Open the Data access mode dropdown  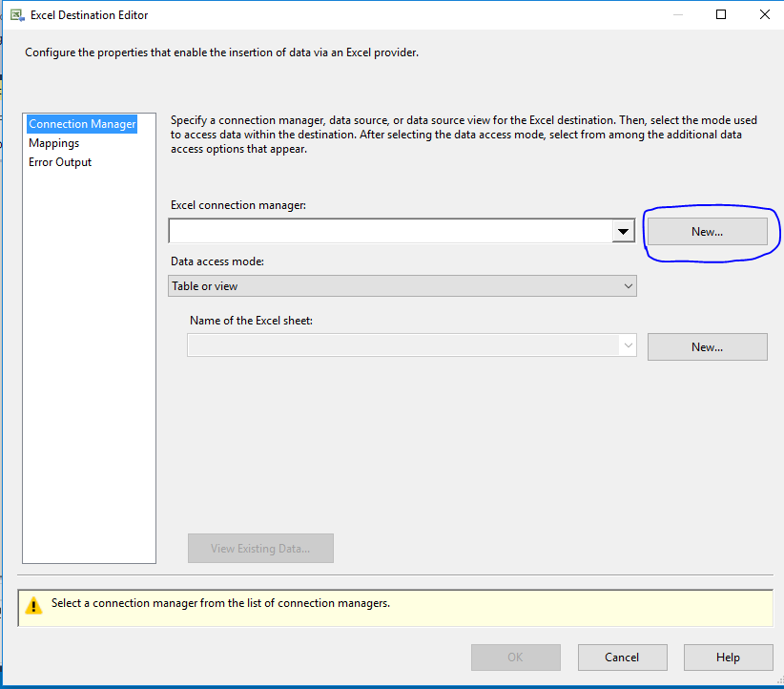coord(402,286)
